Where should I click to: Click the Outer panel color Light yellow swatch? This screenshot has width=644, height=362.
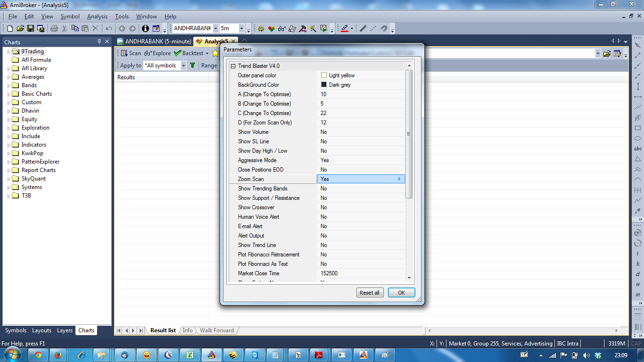[x=324, y=75]
